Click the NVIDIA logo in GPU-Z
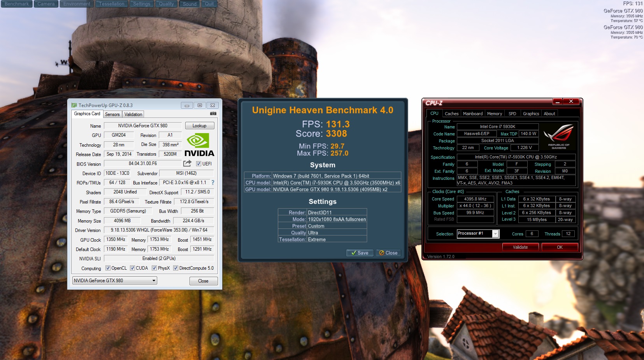This screenshot has height=360, width=644. point(199,145)
